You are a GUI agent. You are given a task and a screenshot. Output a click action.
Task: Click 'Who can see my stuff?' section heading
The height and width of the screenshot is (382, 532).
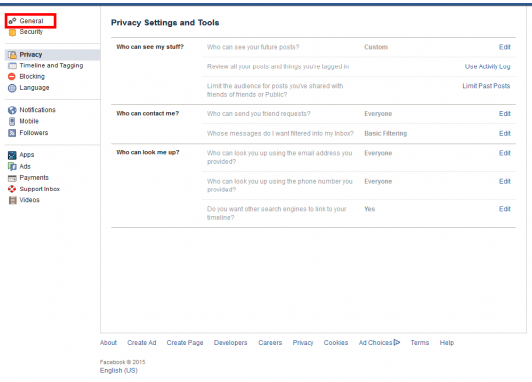tap(150, 47)
